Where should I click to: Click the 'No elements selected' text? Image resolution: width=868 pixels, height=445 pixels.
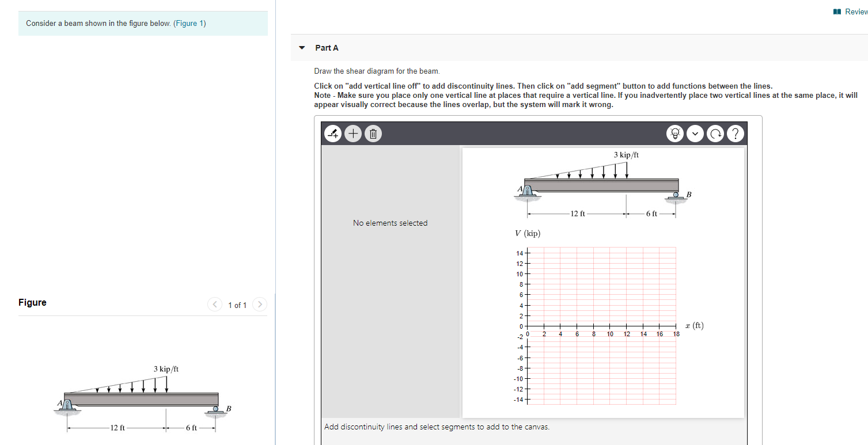pos(390,223)
